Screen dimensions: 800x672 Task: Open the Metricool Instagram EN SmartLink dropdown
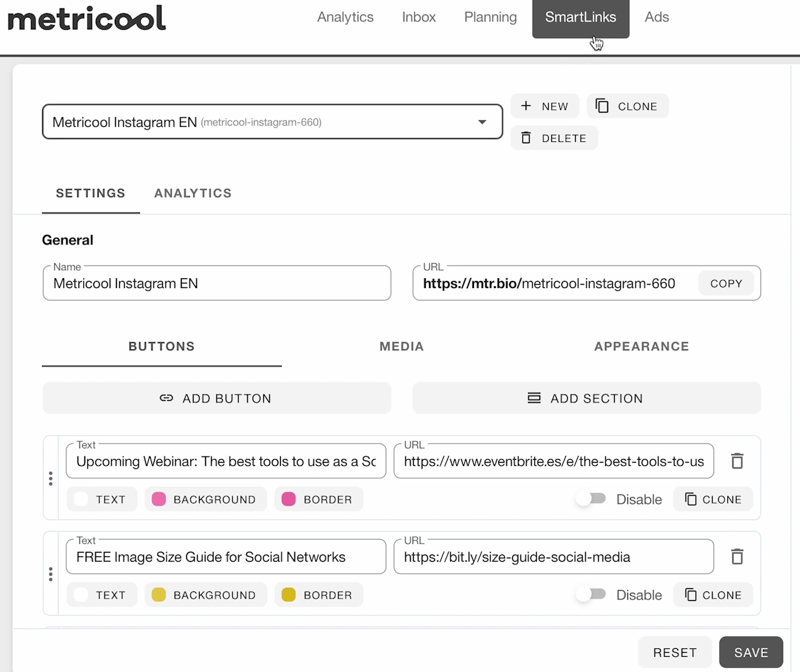pos(272,122)
